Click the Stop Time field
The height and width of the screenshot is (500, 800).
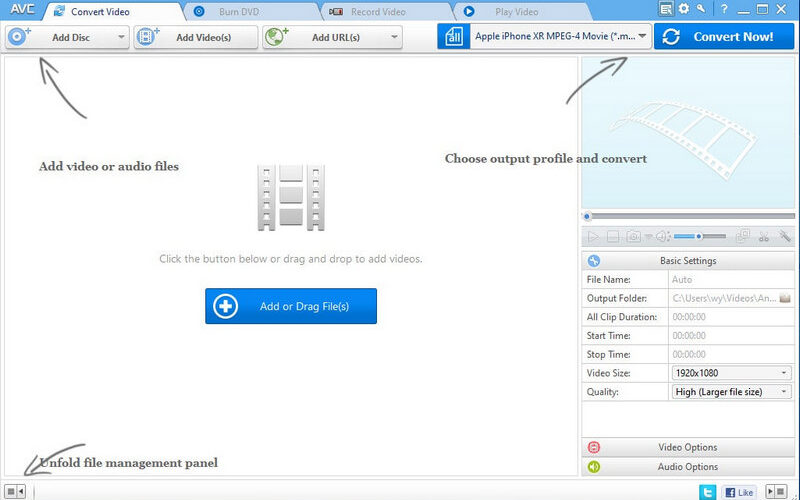[x=731, y=354]
